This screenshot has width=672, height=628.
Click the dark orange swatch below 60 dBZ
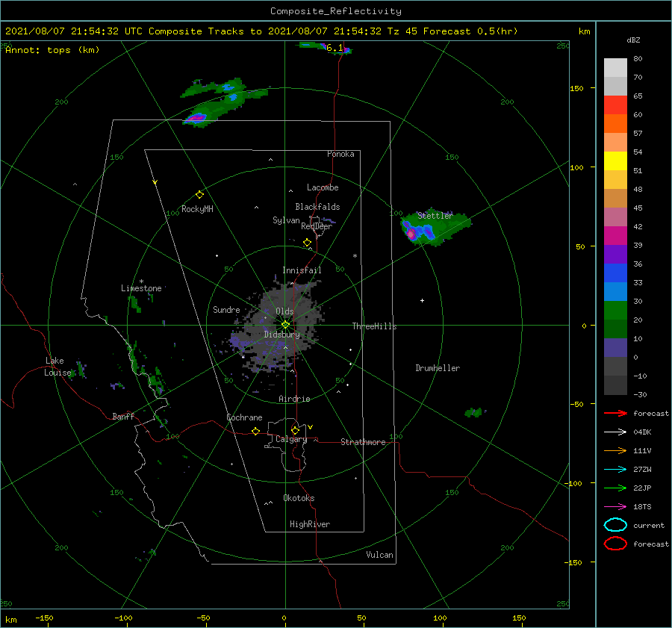coord(615,123)
